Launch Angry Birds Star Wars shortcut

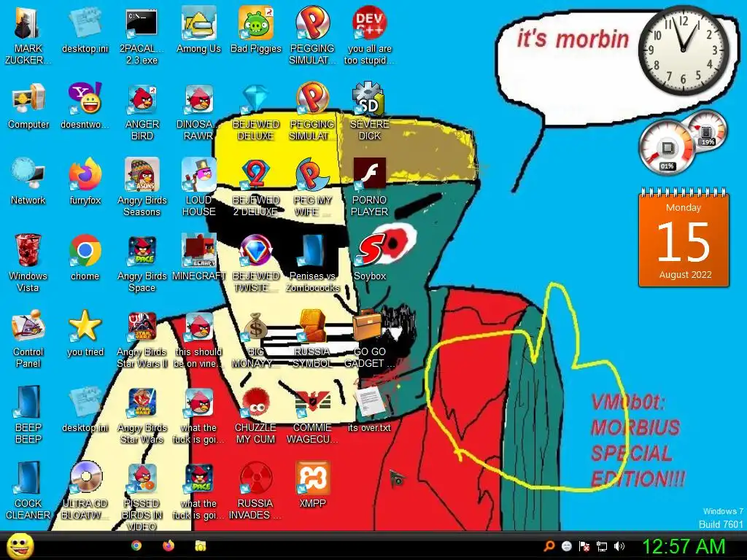[142, 402]
